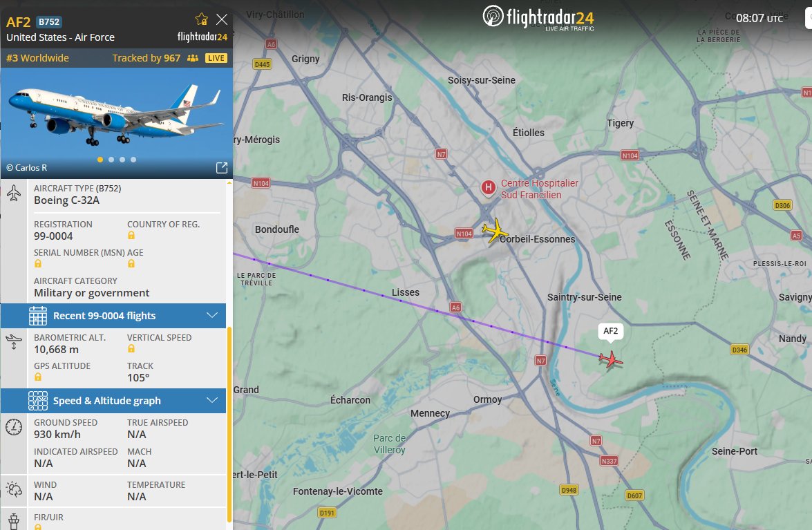Image resolution: width=812 pixels, height=530 pixels.
Task: Click the calendar icon in Recent flights
Action: tap(38, 316)
